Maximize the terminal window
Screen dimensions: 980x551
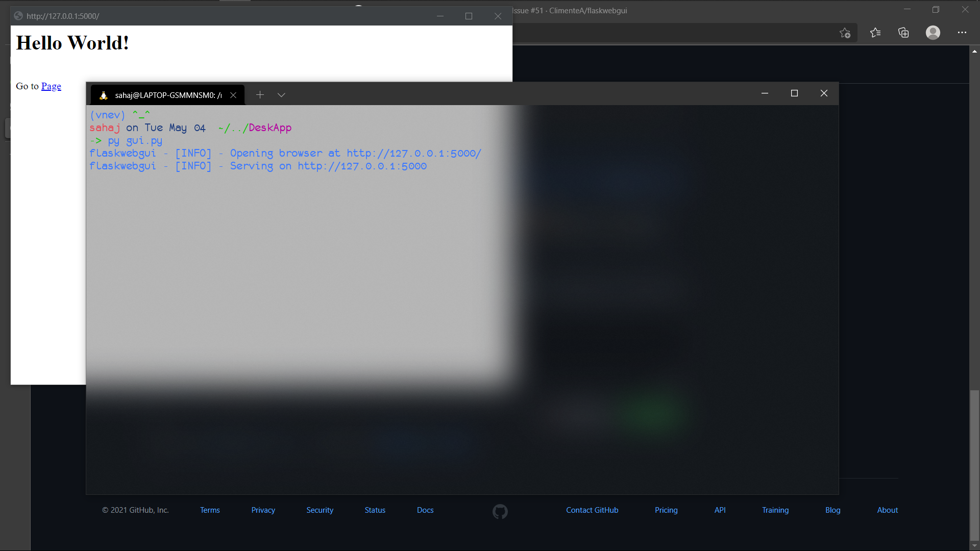pyautogui.click(x=794, y=93)
